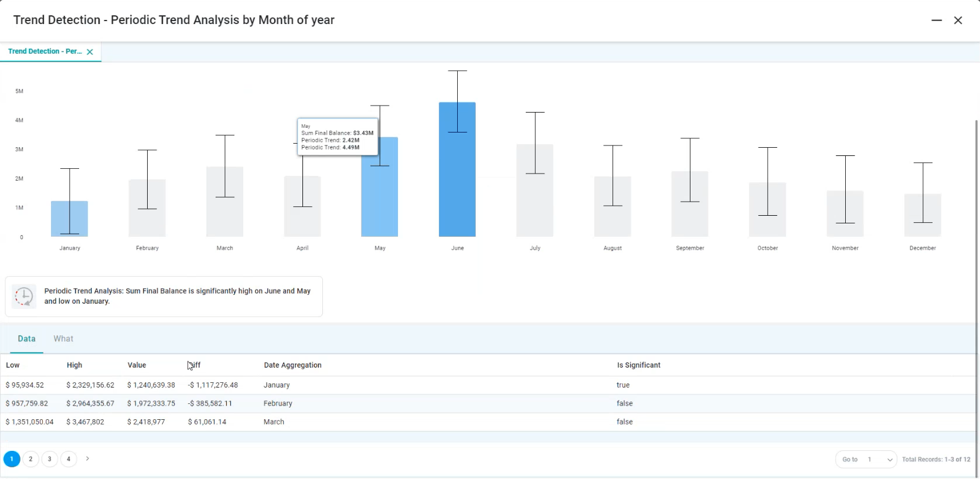Go to page 2 of records
This screenshot has width=980, height=479.
coord(30,459)
